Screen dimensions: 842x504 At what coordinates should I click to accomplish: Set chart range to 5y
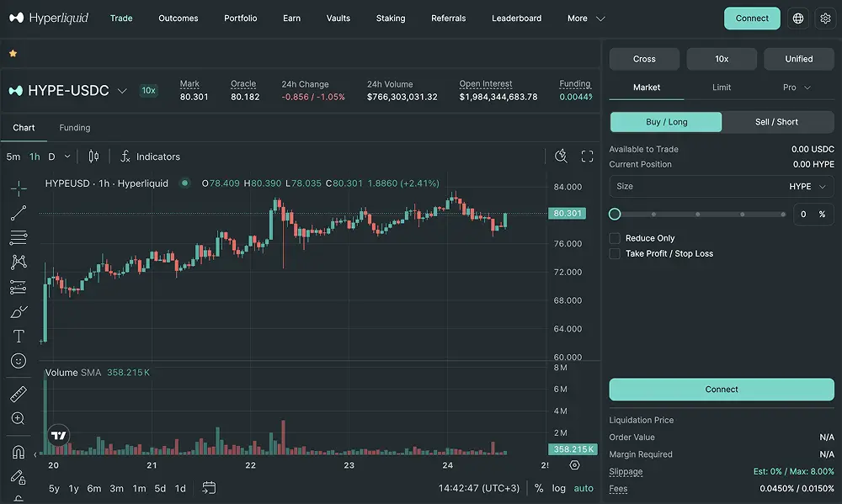(54, 489)
